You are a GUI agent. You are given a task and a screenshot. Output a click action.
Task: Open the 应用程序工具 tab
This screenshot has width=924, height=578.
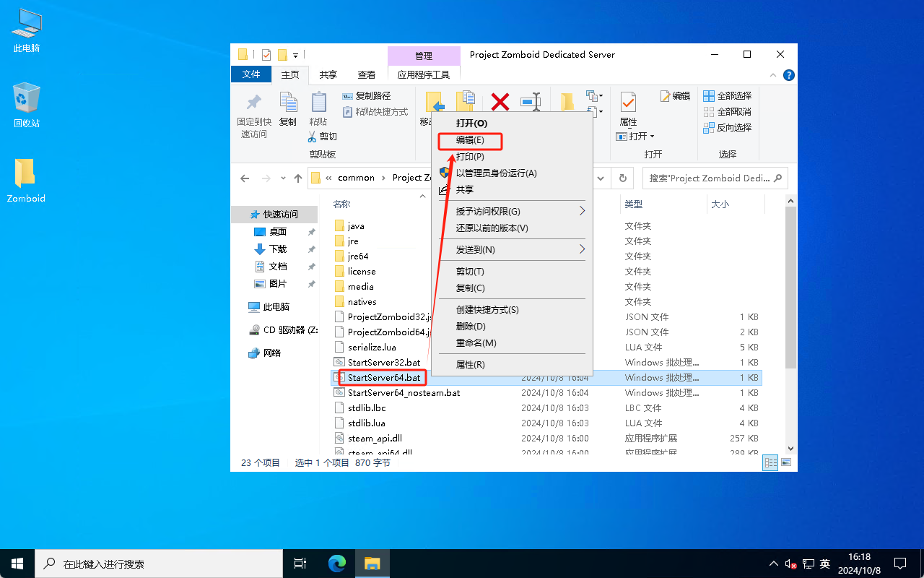(424, 74)
